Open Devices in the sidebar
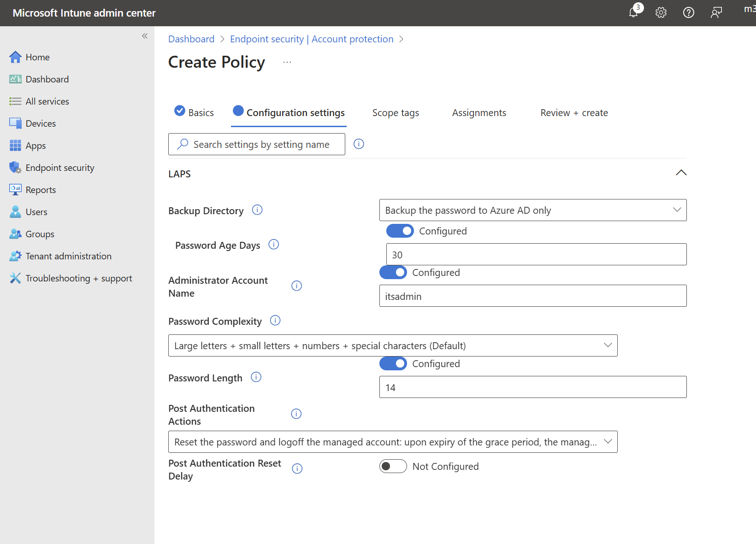756x544 pixels. (41, 123)
